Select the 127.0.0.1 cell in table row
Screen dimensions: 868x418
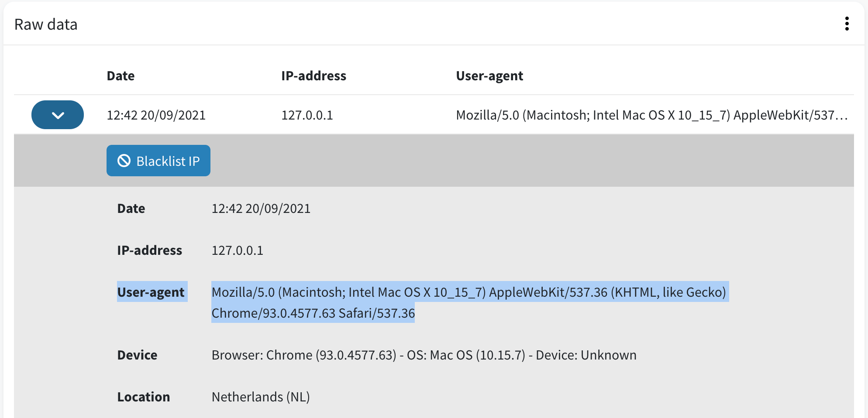(x=307, y=115)
